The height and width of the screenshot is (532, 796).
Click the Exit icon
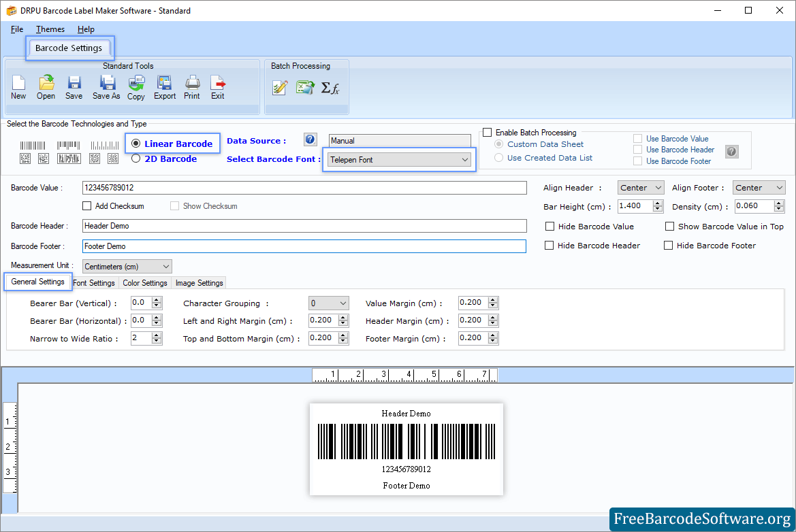pyautogui.click(x=218, y=87)
